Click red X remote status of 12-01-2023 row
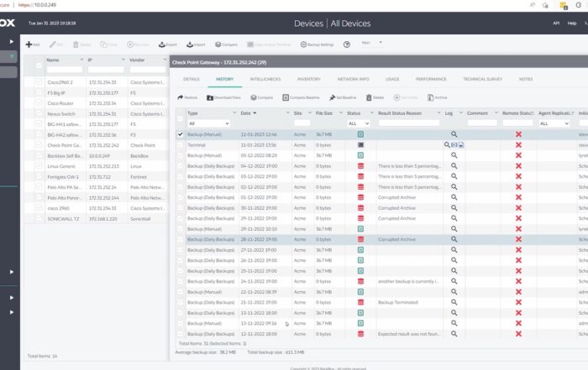 [x=518, y=134]
